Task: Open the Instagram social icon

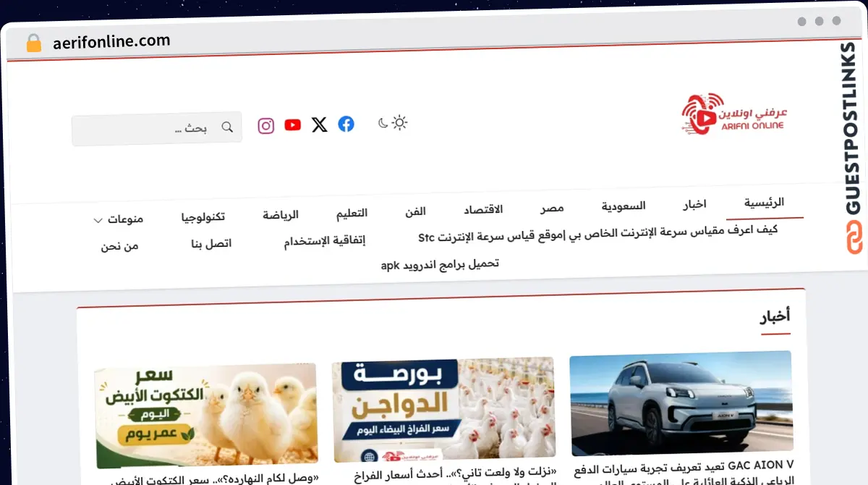Action: (266, 126)
